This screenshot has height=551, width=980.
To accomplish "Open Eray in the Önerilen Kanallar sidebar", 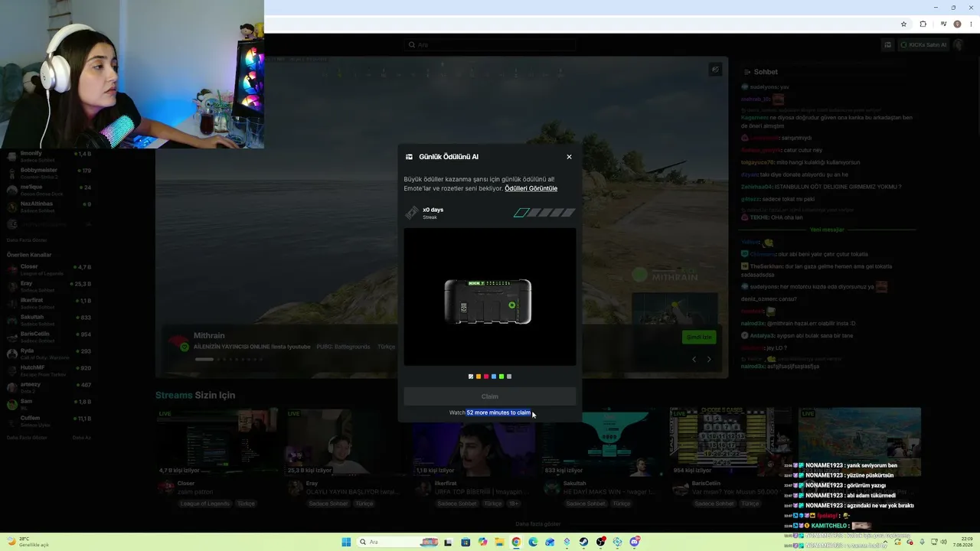I will tap(49, 286).
